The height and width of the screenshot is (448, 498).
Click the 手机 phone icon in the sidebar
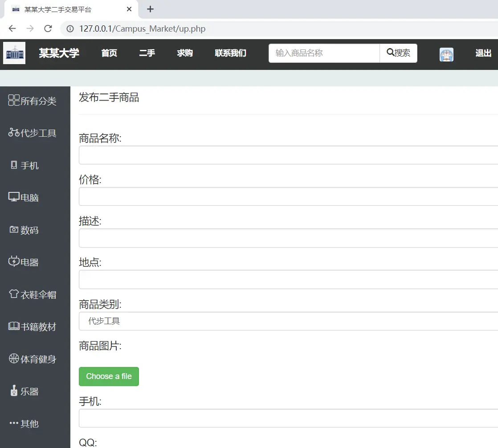[x=14, y=165]
